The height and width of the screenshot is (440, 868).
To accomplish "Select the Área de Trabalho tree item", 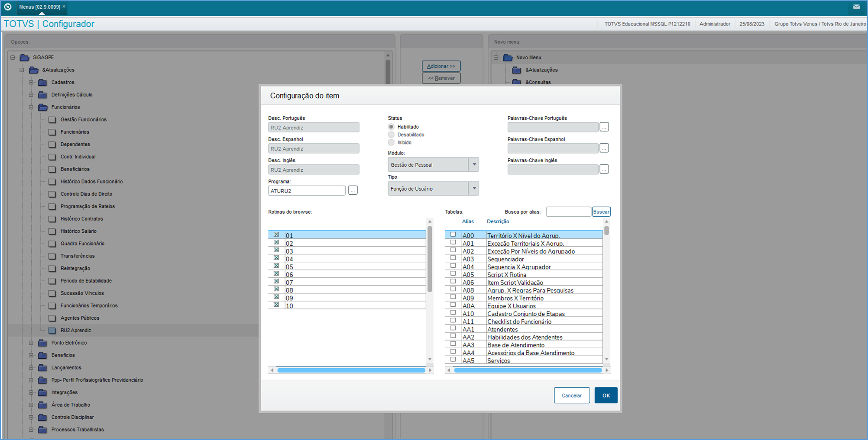I will point(71,405).
